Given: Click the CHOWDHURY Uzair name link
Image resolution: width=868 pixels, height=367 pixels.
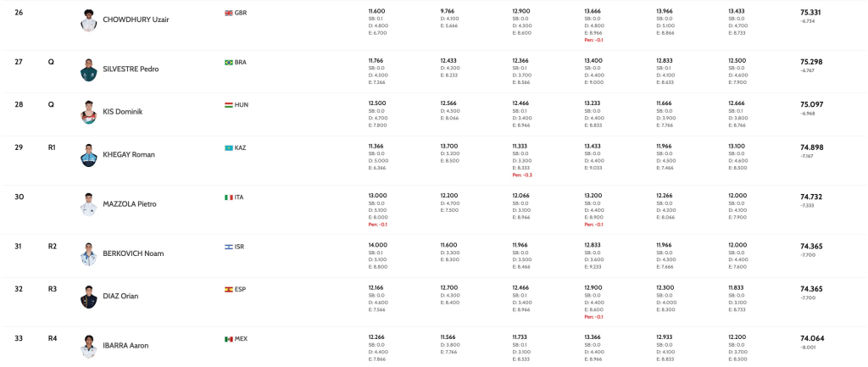Looking at the screenshot, I should 136,19.
